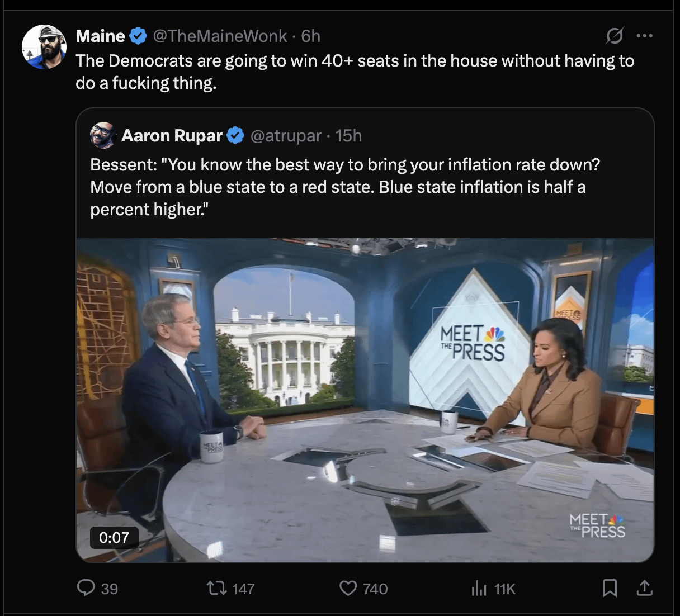Click the Aaron Rupar name in quote
Viewport: 680px width, 616px height.
point(172,136)
